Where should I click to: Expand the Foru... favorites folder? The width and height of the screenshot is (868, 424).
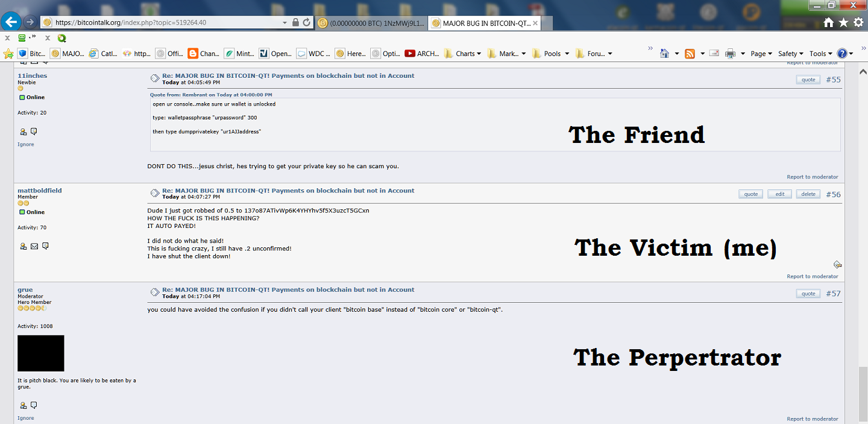(594, 54)
